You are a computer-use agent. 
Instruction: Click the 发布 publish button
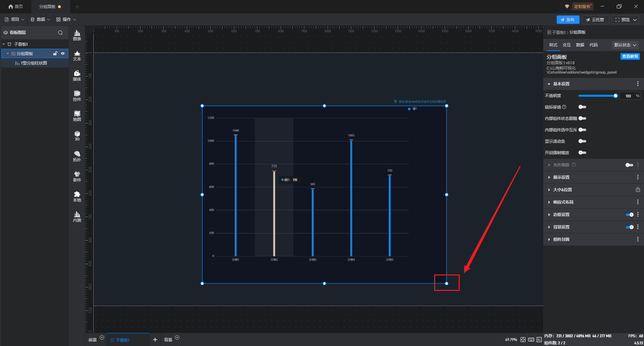click(x=567, y=20)
